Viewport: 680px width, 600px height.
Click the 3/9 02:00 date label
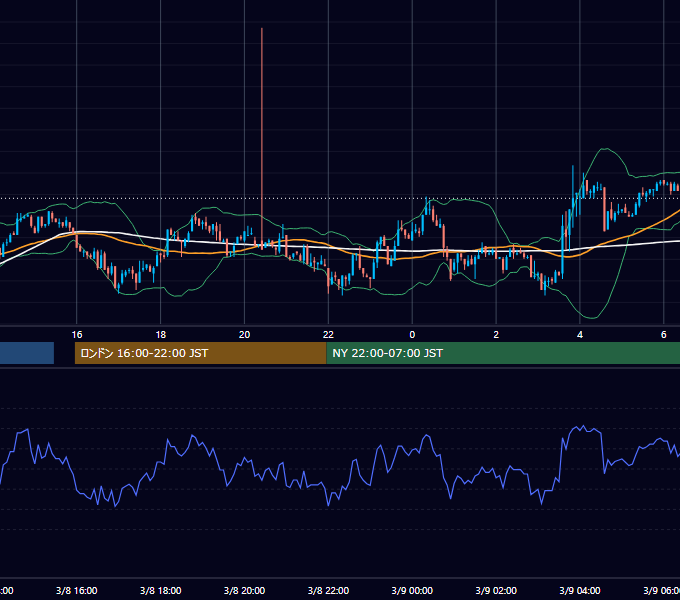tap(496, 590)
